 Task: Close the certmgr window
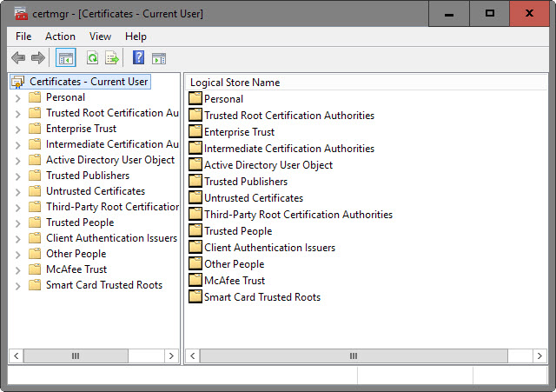click(x=529, y=14)
